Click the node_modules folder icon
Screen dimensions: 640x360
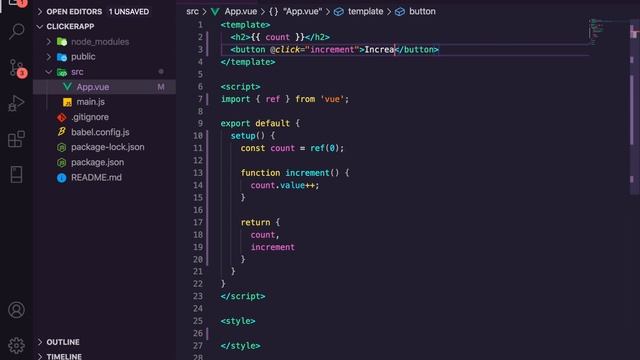62,42
